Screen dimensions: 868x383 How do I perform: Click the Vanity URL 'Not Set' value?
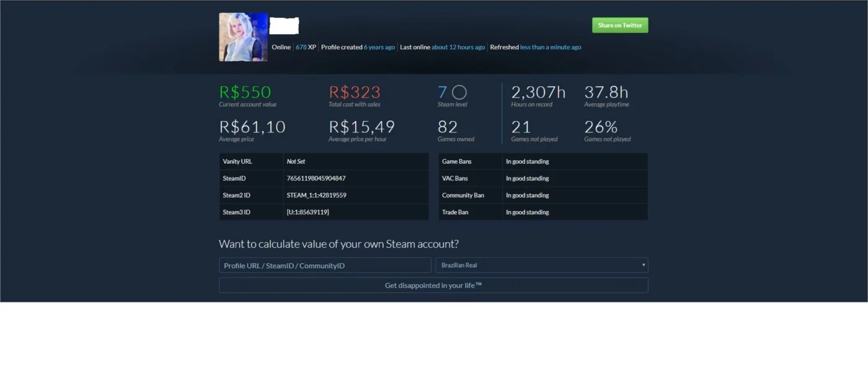click(x=296, y=161)
